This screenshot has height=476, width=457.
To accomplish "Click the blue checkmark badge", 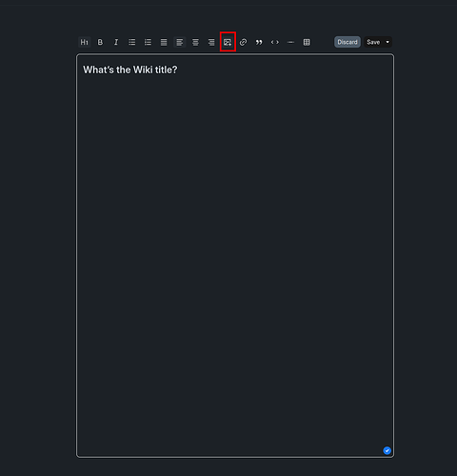I will [x=387, y=450].
